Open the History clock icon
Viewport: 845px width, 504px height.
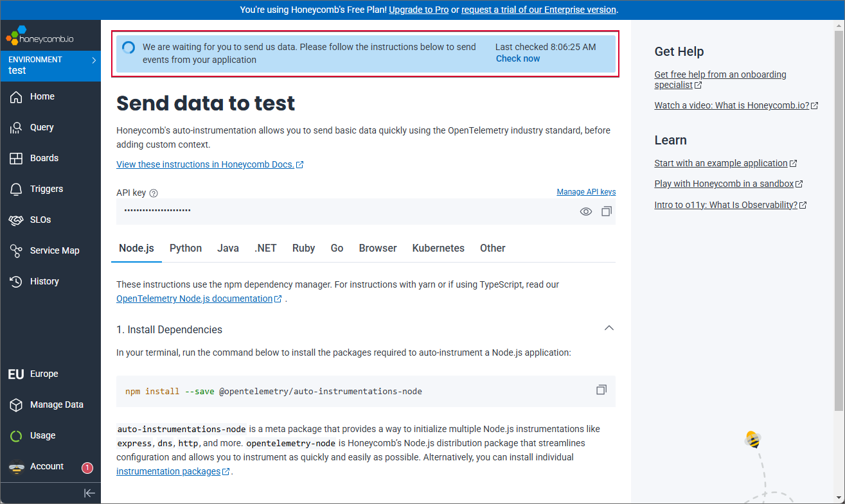(x=17, y=282)
